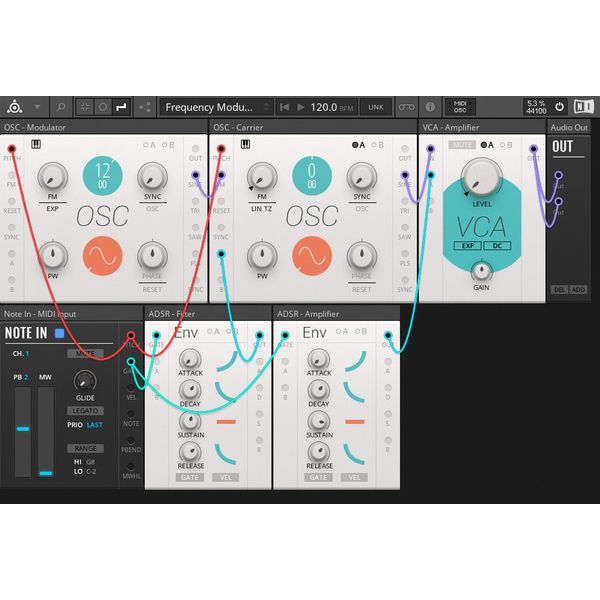Click the FM knob on OSC Modulator
Screen dimensions: 600x600
pyautogui.click(x=52, y=177)
